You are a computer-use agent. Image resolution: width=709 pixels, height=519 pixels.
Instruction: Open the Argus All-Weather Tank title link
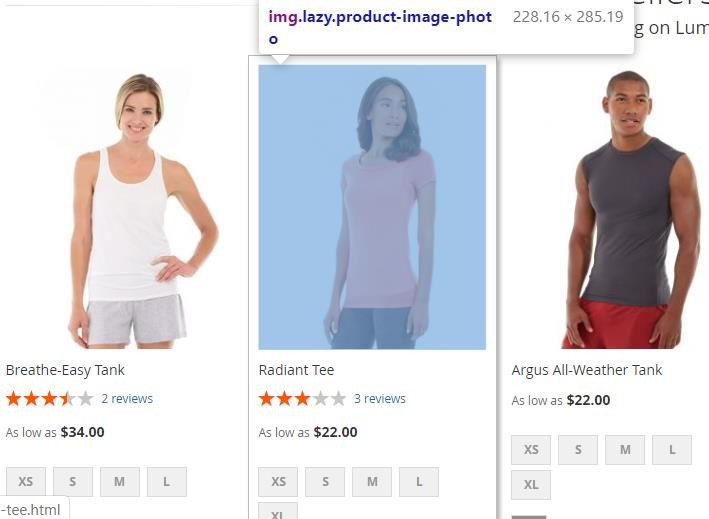click(587, 370)
